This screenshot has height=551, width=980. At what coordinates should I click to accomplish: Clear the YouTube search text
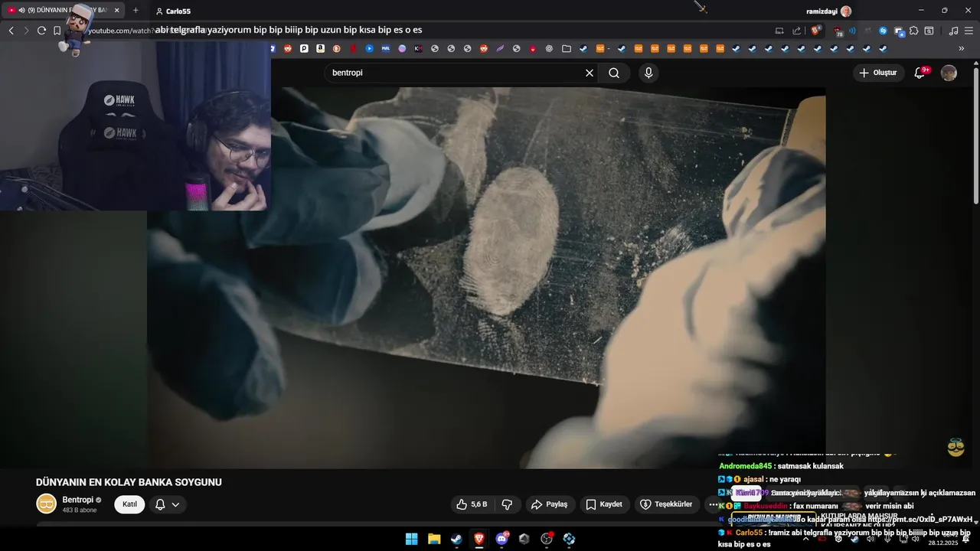(x=590, y=73)
